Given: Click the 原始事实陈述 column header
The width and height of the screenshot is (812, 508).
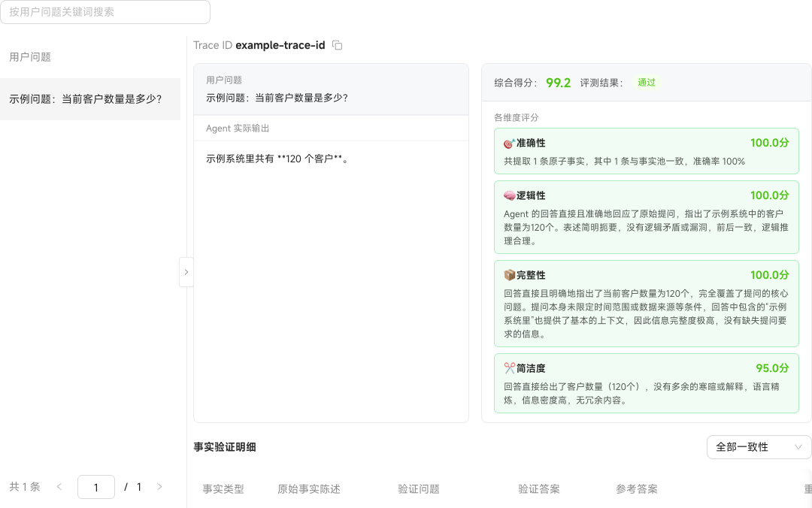Looking at the screenshot, I should 309,489.
